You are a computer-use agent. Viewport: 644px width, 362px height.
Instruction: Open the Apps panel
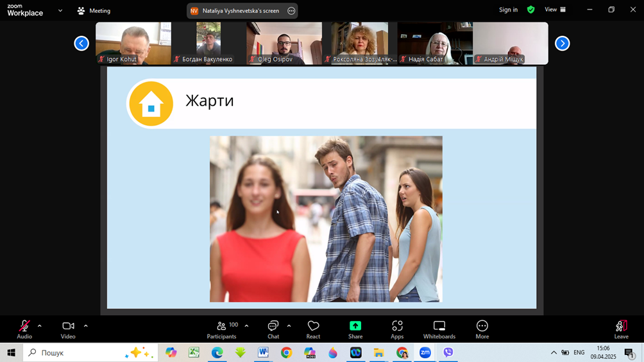point(397,329)
